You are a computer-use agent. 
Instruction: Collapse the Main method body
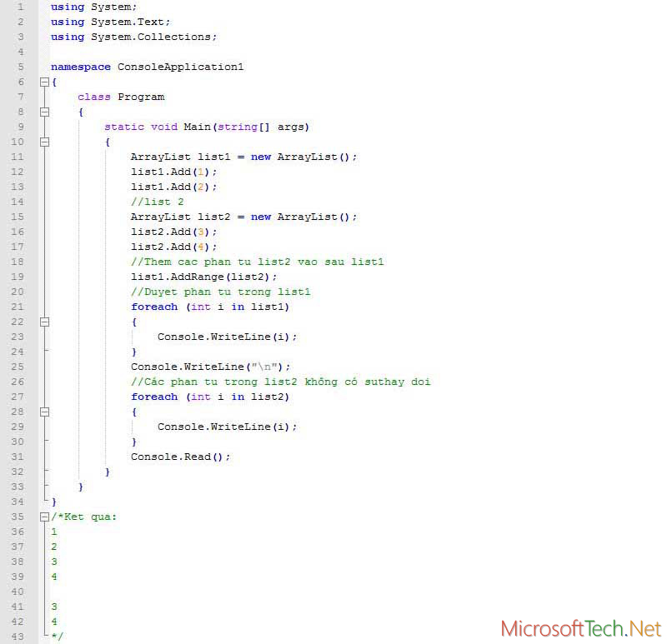[x=44, y=142]
